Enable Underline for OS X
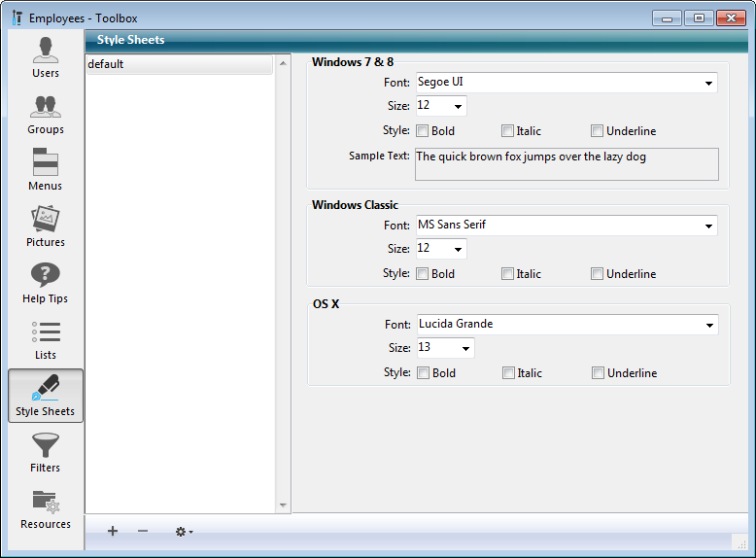 point(599,373)
